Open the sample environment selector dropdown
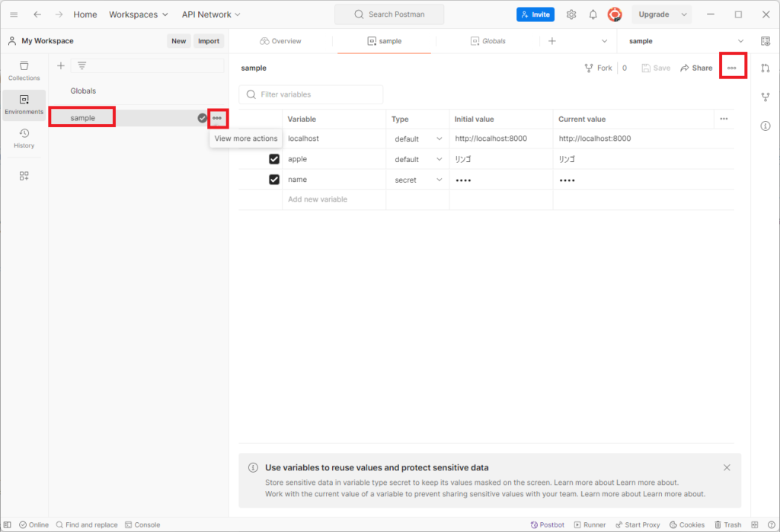 pos(687,41)
